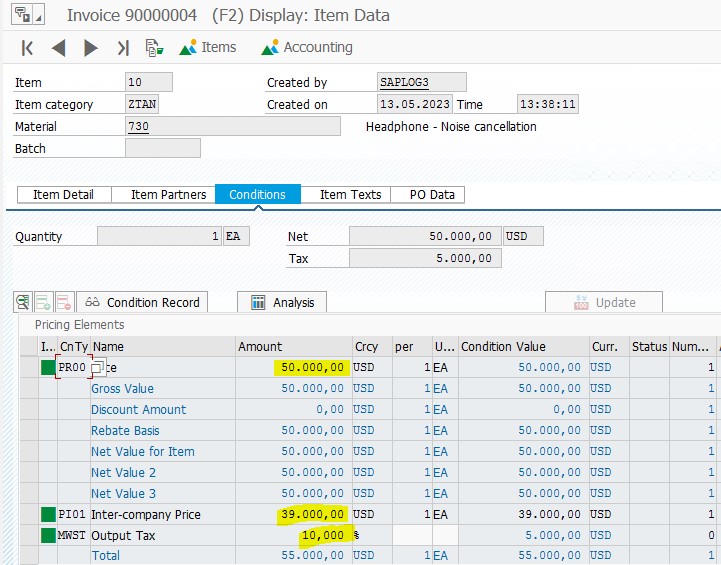
Task: Click the Total row name
Action: tap(105, 556)
